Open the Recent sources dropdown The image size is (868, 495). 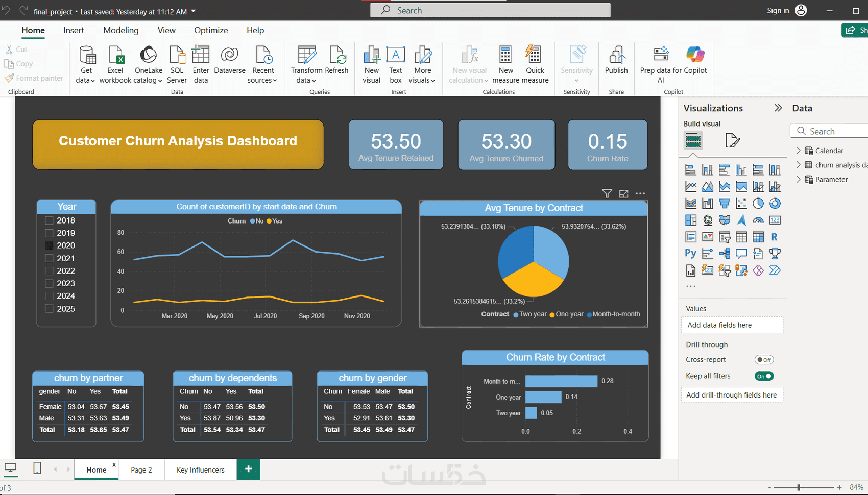[x=263, y=65]
